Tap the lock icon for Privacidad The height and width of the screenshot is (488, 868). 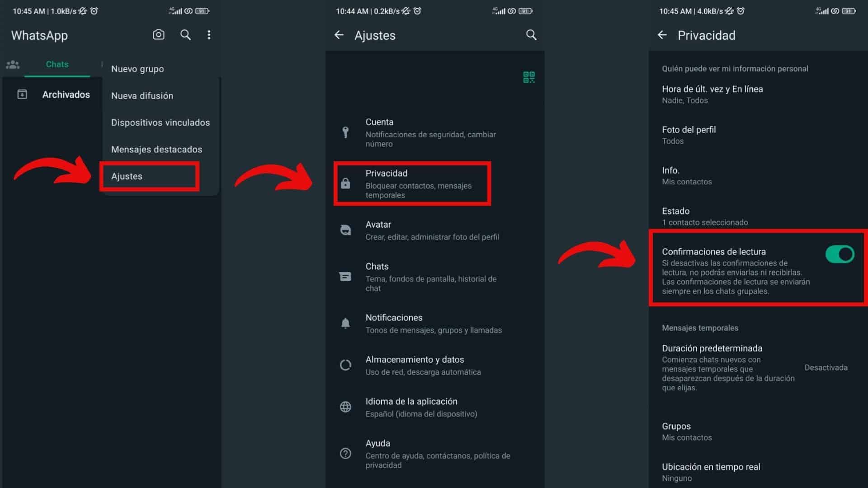pos(345,183)
